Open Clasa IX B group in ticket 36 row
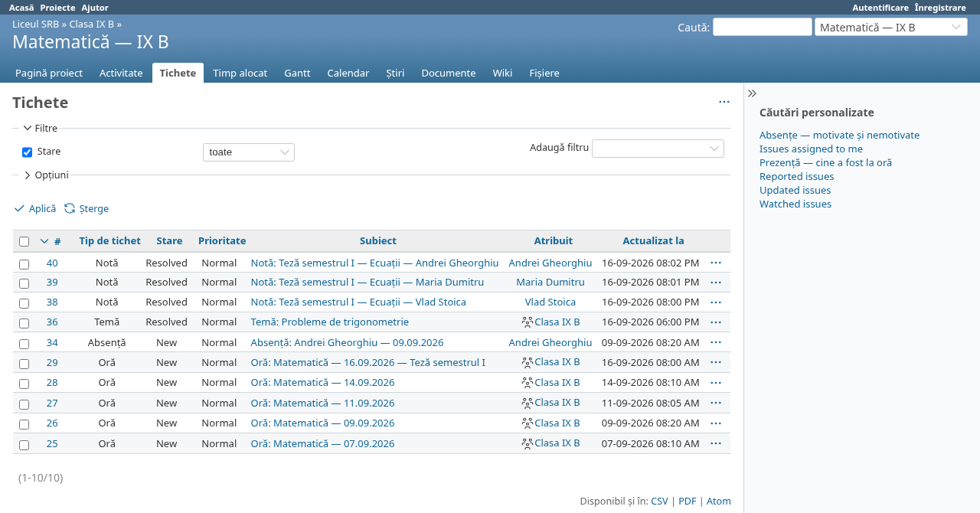 557,322
